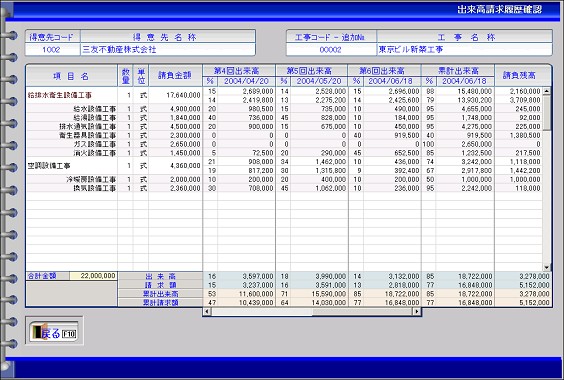Click the 第6回出来高 column header
This screenshot has height=380, width=564.
click(384, 71)
